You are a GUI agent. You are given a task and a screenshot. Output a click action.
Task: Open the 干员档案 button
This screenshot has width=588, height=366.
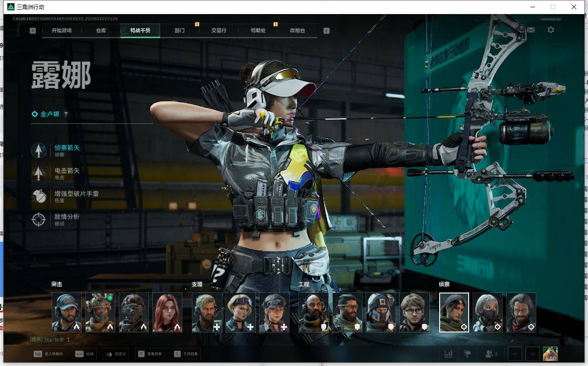[x=186, y=354]
